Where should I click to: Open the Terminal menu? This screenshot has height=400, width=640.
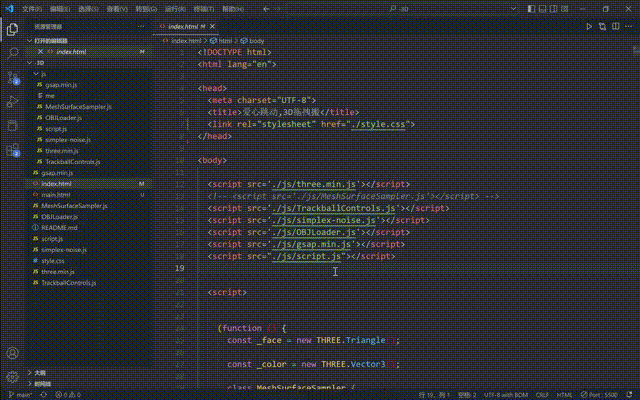click(x=203, y=9)
